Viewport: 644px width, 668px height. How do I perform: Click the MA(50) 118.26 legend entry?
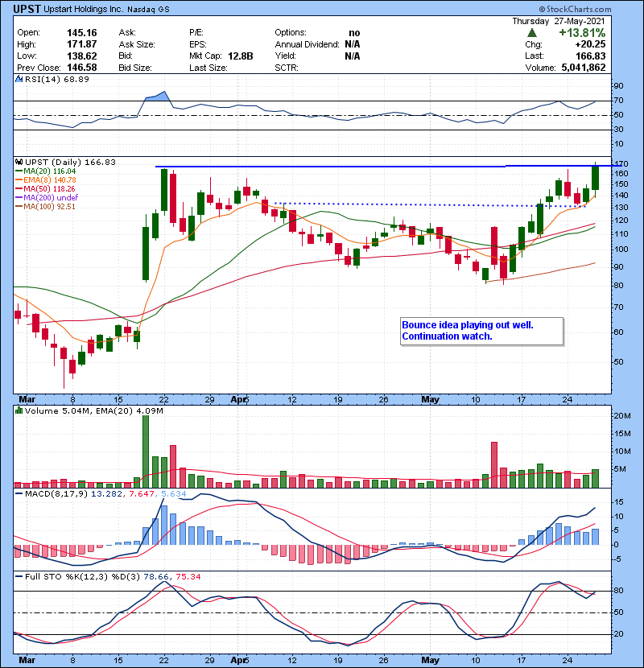[x=45, y=188]
